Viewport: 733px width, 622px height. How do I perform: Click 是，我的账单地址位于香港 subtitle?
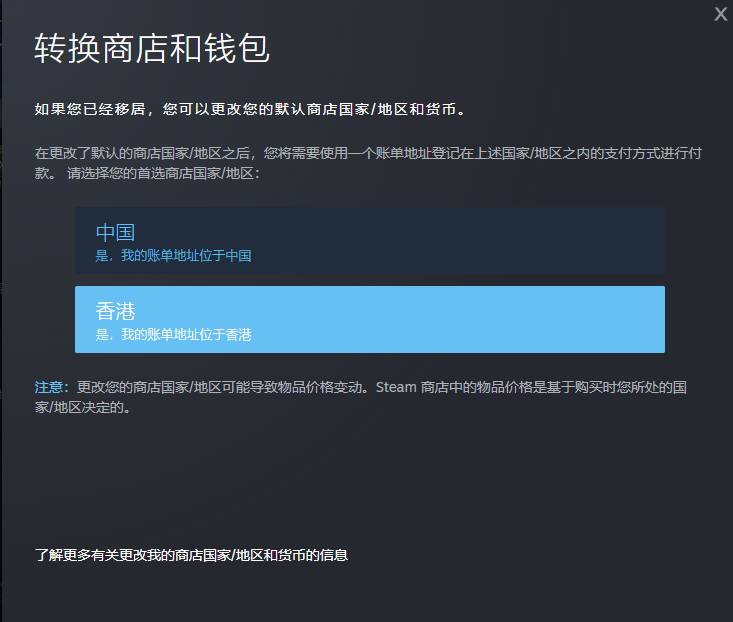click(x=173, y=335)
